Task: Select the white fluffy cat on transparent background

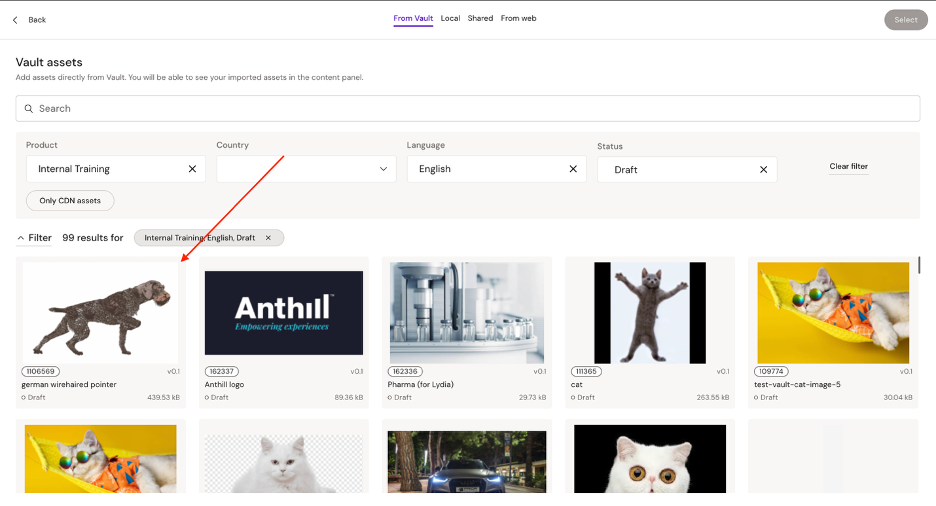Action: [284, 463]
